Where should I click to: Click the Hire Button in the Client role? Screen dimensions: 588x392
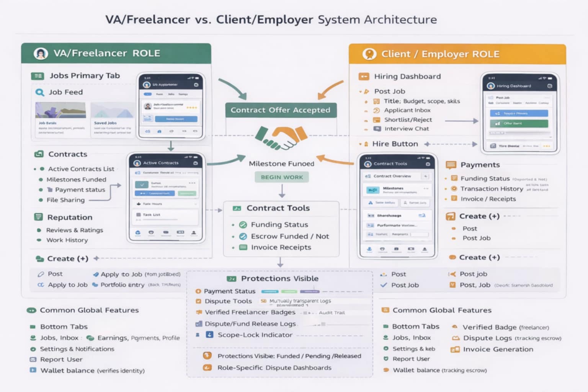395,144
